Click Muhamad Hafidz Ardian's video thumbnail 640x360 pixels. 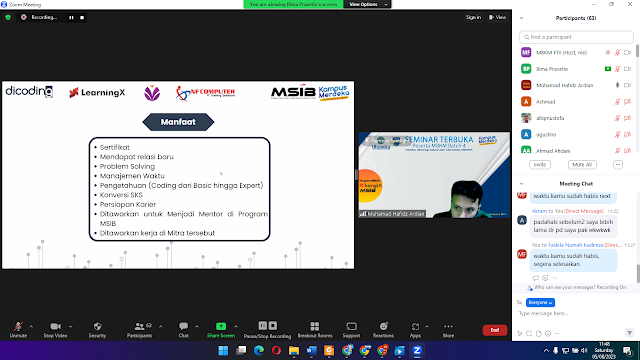coord(434,175)
